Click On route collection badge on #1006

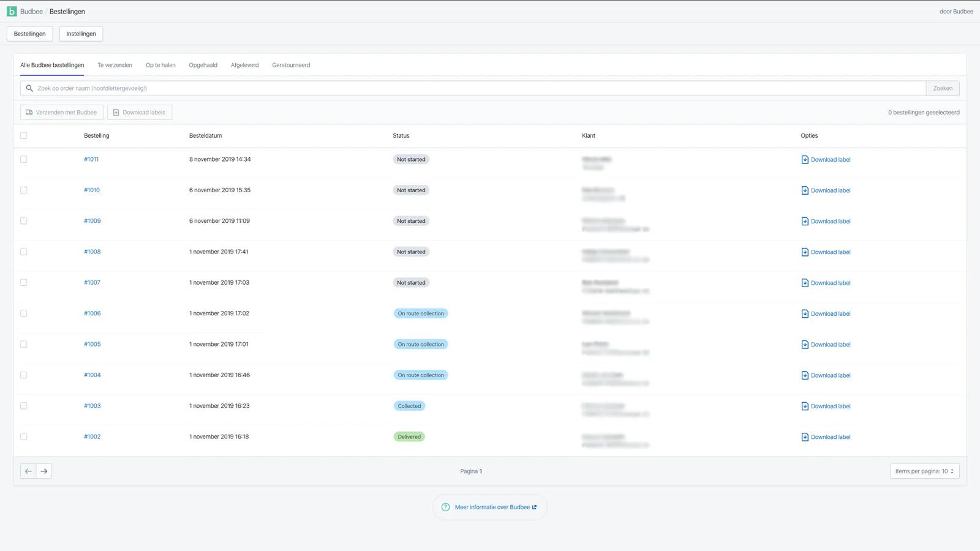(x=421, y=313)
